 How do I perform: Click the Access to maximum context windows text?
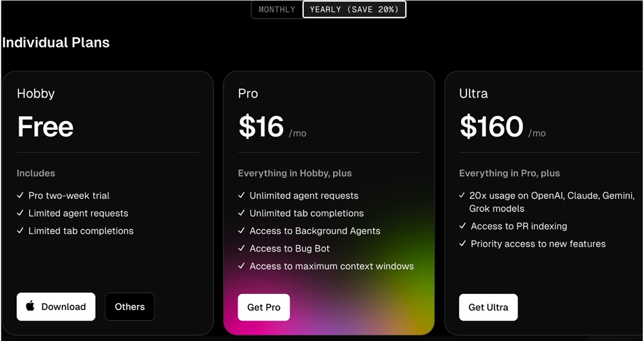[x=332, y=266]
